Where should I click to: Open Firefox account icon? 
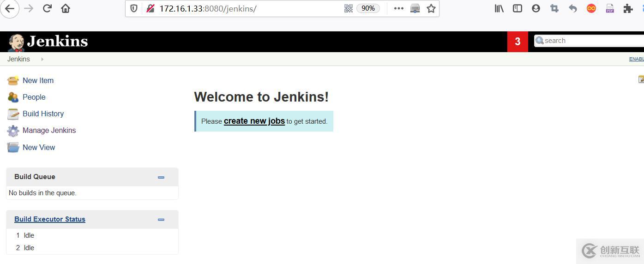tap(536, 8)
